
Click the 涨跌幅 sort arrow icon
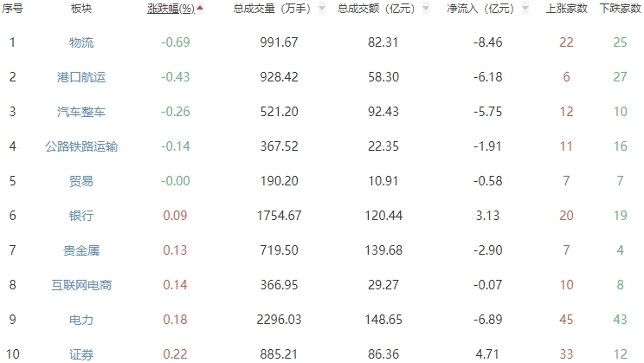pyautogui.click(x=201, y=8)
